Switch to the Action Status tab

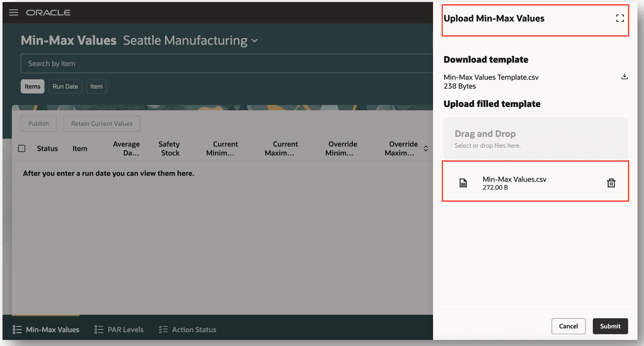pos(194,329)
